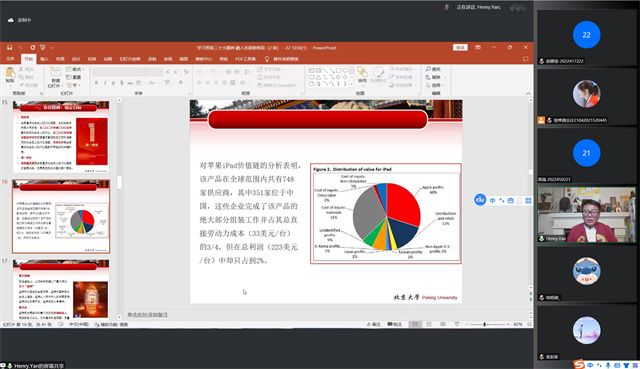
Task: Select slide 17 thumbnail
Action: pos(61,289)
